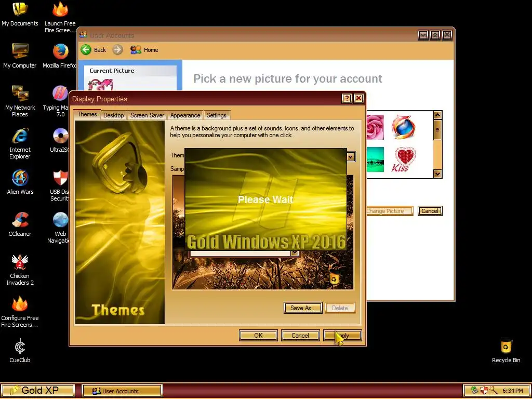Click the picture list scrollbar thumb
The height and width of the screenshot is (399, 532).
point(437,130)
